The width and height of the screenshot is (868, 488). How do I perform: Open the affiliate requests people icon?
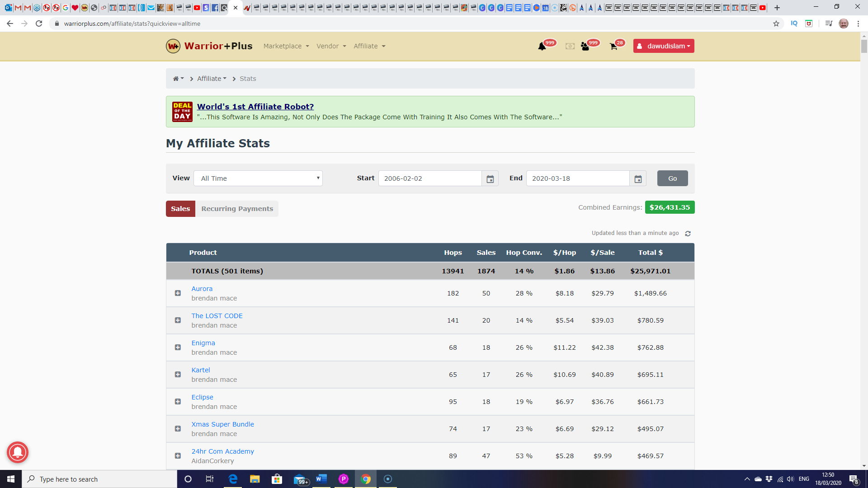click(585, 46)
